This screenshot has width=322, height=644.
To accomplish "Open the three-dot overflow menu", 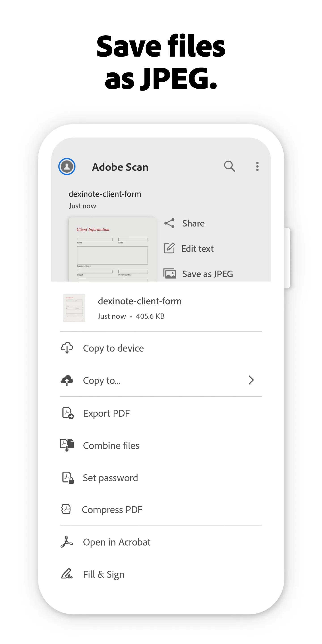I will (x=257, y=167).
